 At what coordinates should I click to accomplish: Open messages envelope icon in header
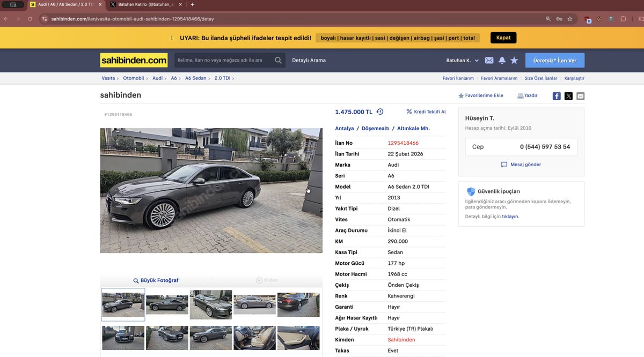pos(489,61)
